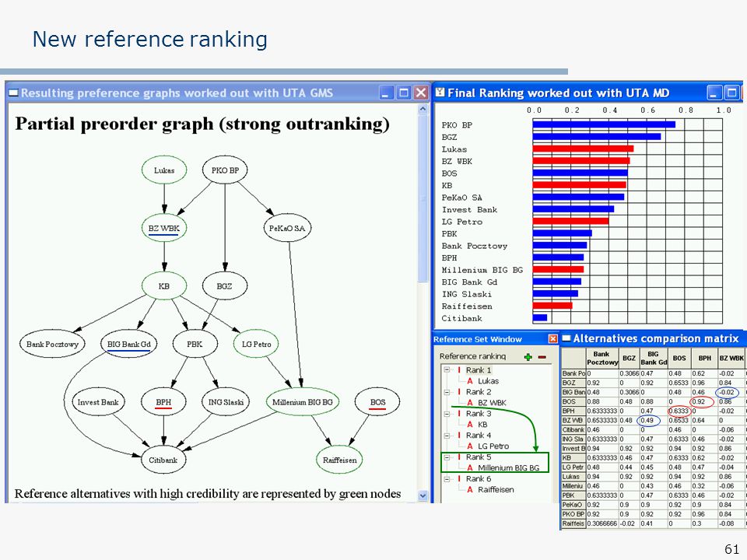
Task: Collapse the Rank 6 tree node
Action: click(447, 478)
